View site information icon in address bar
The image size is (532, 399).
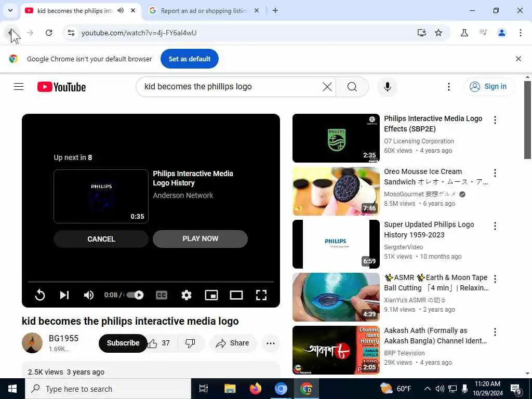pyautogui.click(x=71, y=33)
